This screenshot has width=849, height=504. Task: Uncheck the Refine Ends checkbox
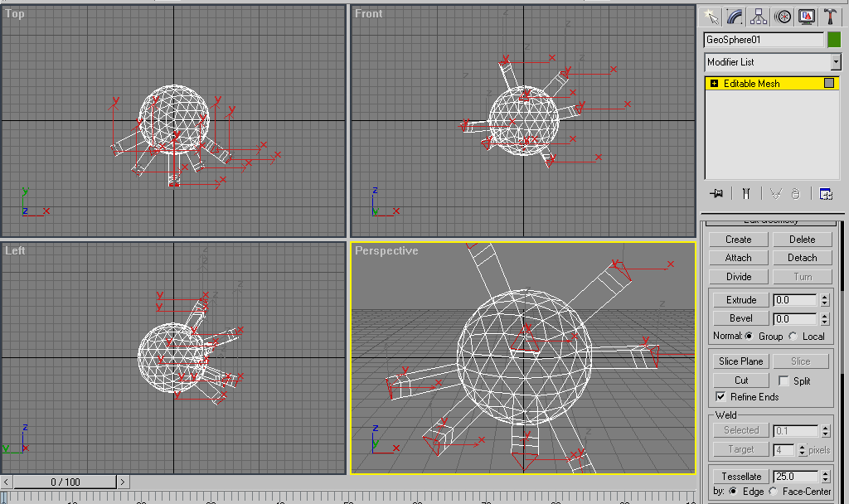coord(720,397)
